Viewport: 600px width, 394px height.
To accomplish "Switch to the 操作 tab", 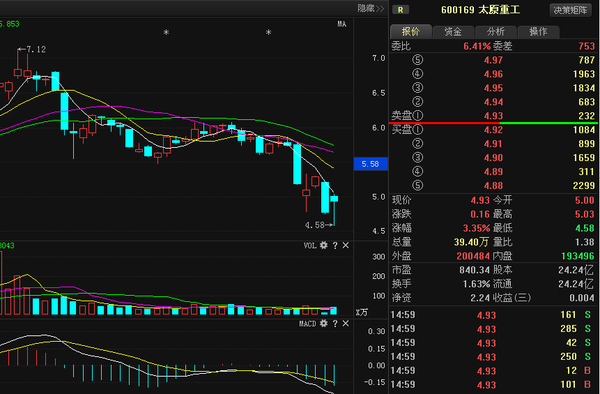I will 538,32.
